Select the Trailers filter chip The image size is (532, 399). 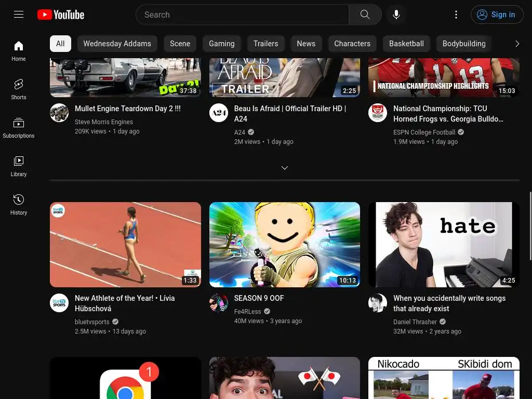265,44
